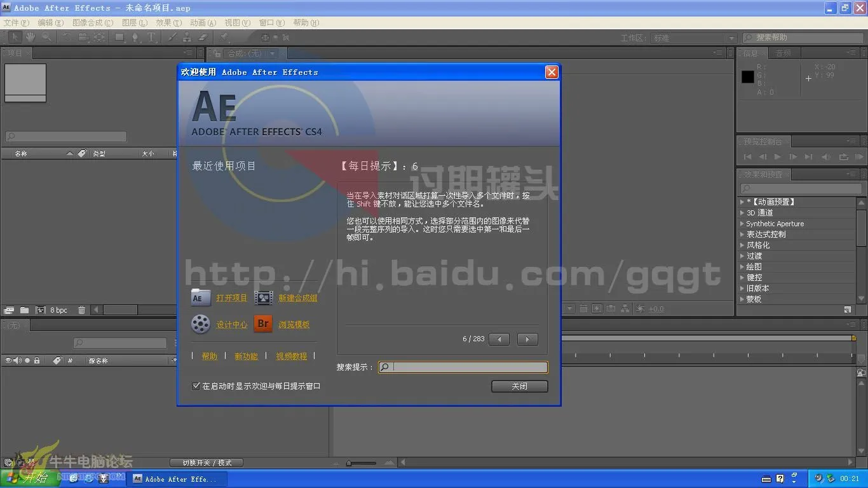Select the Camera tool in the toolbar
Image resolution: width=868 pixels, height=488 pixels.
point(83,37)
